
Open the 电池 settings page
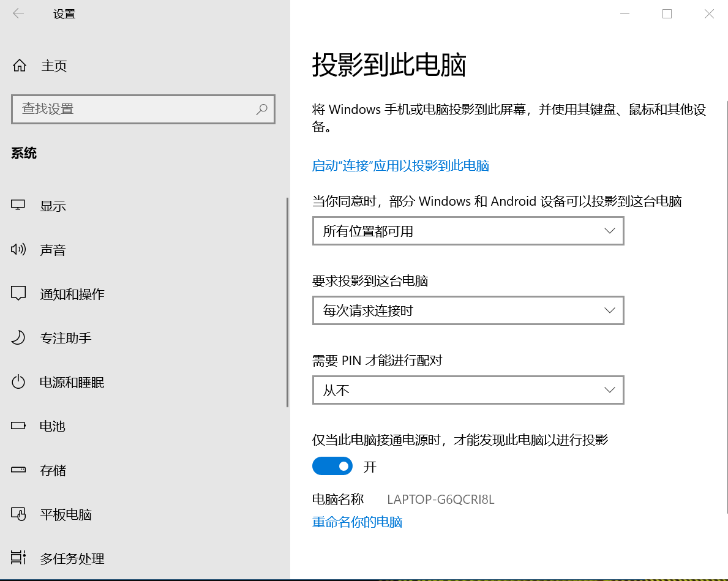point(53,426)
